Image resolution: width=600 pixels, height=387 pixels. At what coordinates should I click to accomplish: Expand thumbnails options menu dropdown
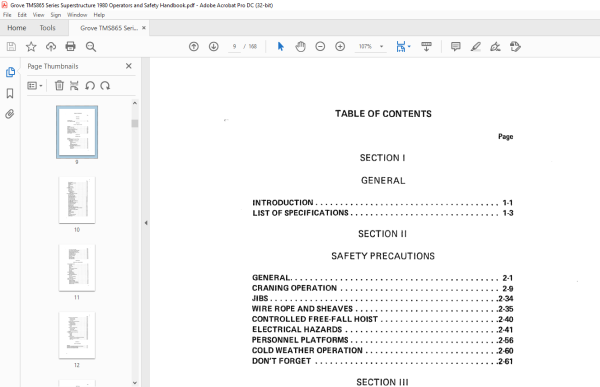coord(35,85)
